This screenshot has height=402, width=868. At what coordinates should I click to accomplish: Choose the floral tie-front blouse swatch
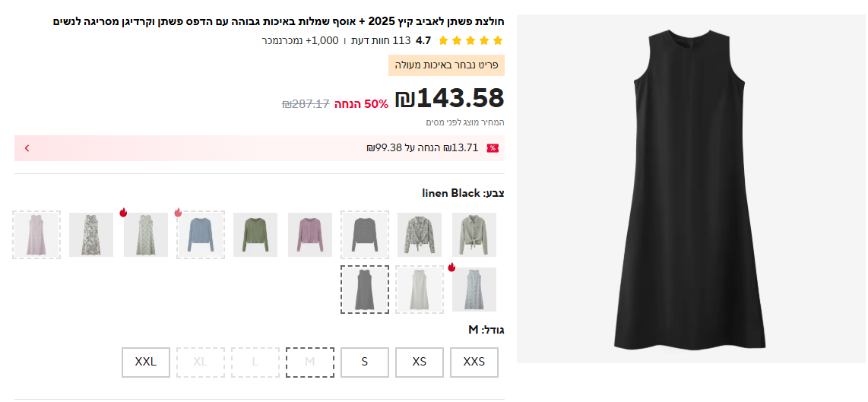click(420, 235)
